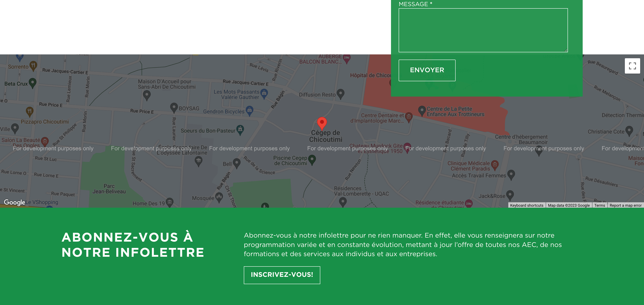
Task: Select the Résidence étudiante lodging marker
Action: click(469, 204)
